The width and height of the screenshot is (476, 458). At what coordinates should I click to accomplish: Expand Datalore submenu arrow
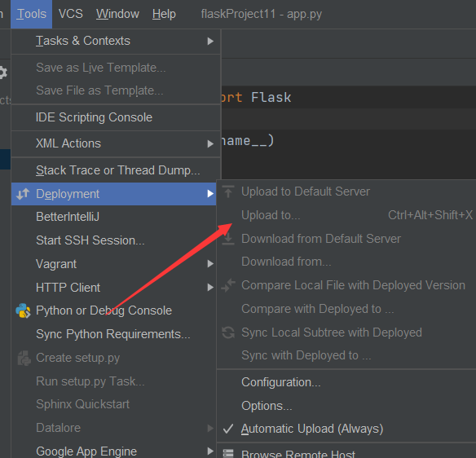click(x=210, y=428)
